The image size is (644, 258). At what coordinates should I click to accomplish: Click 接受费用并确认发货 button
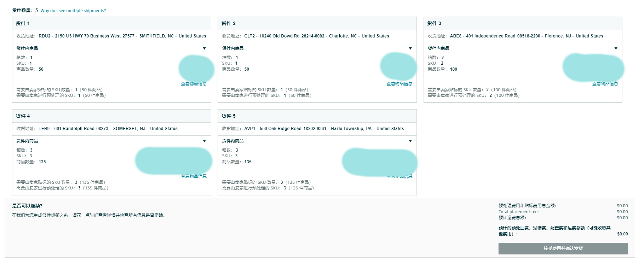coord(563,248)
